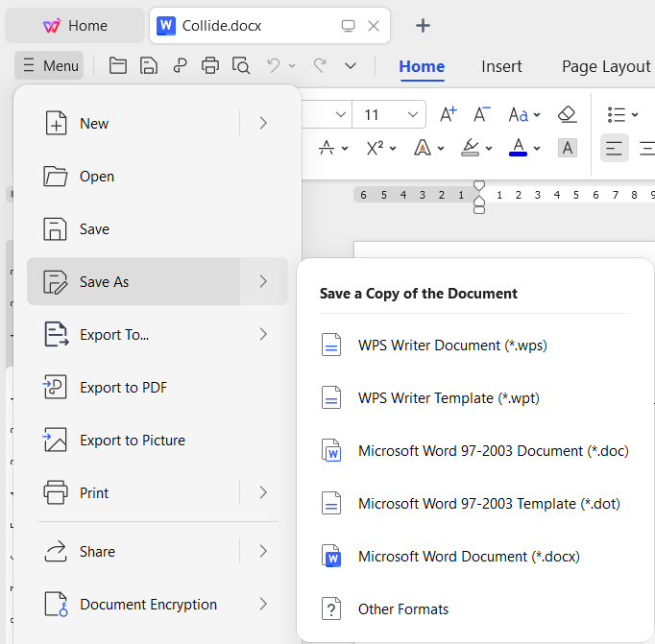Expand the Save As submenu arrow

point(263,281)
